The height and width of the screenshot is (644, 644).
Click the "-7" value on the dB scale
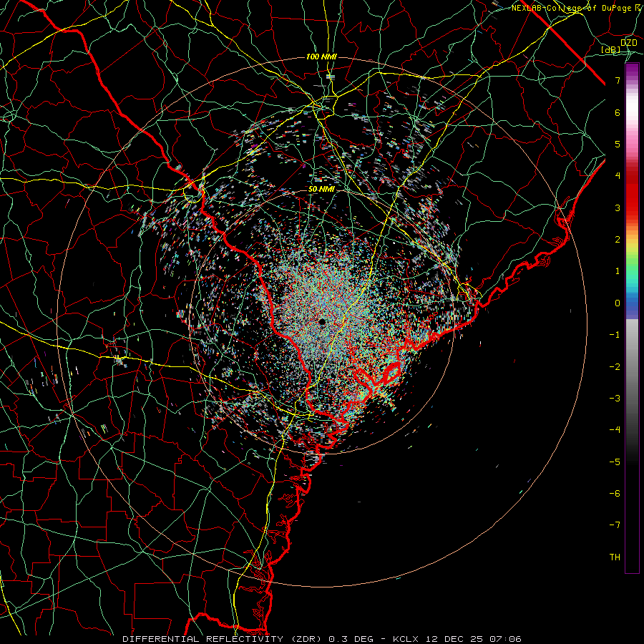[615, 525]
